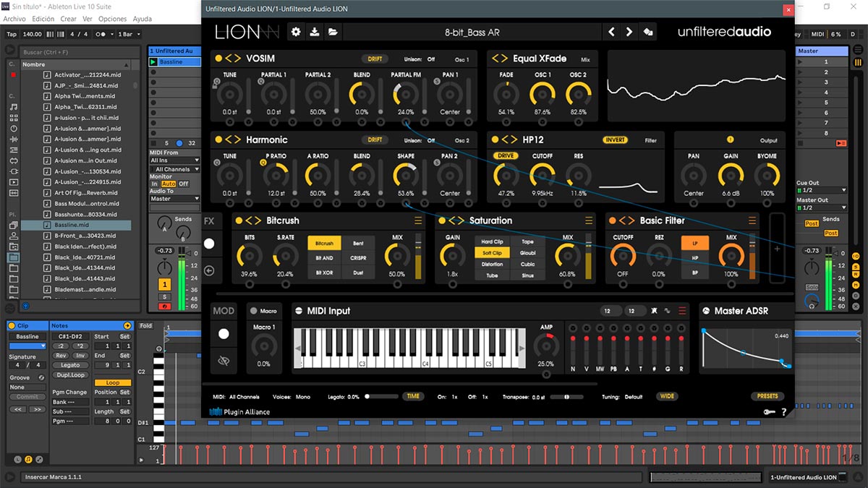Open the Edición menu

coord(43,19)
